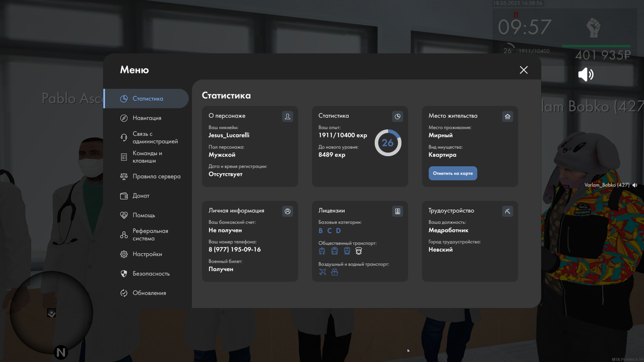Click the profile icon in Личная информация card
The image size is (644, 362).
click(287, 211)
